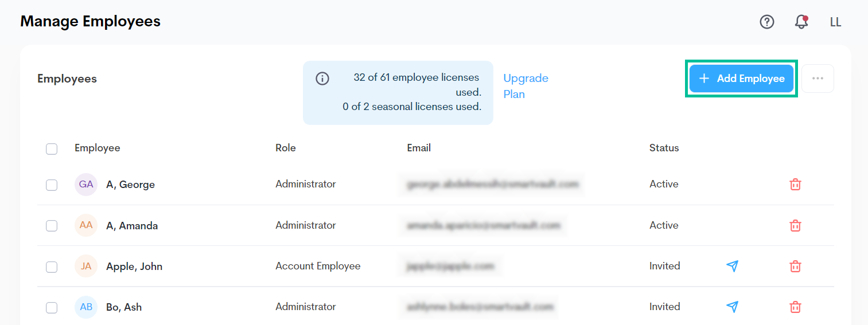The width and height of the screenshot is (868, 325).
Task: Click the Manage Employees page title
Action: click(91, 21)
